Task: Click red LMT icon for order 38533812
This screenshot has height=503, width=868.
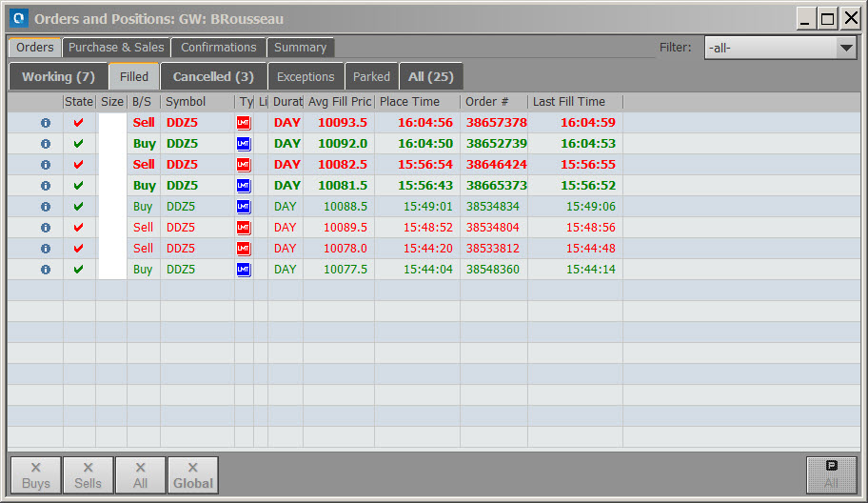Action: [x=244, y=249]
